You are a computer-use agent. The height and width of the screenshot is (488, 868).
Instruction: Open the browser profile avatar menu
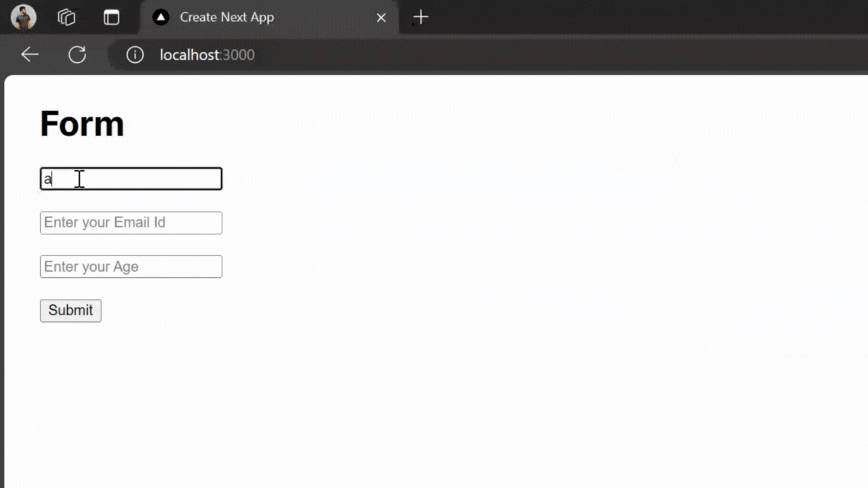pos(23,17)
